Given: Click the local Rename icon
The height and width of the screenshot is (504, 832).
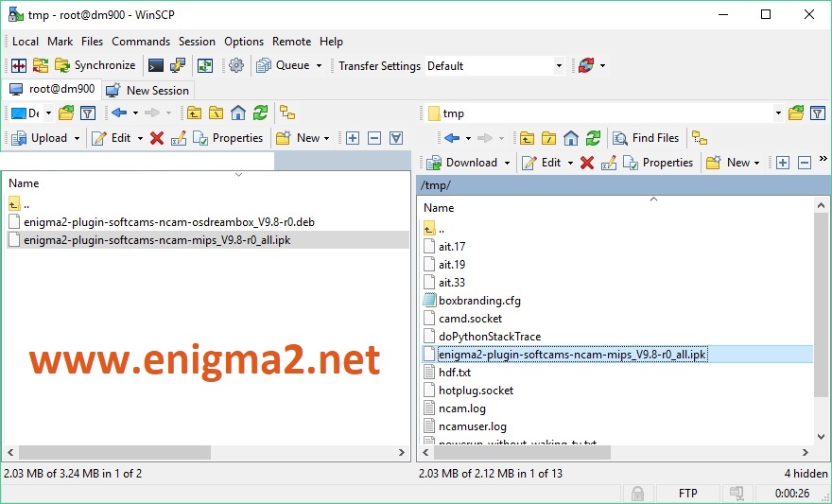Looking at the screenshot, I should pos(179,138).
